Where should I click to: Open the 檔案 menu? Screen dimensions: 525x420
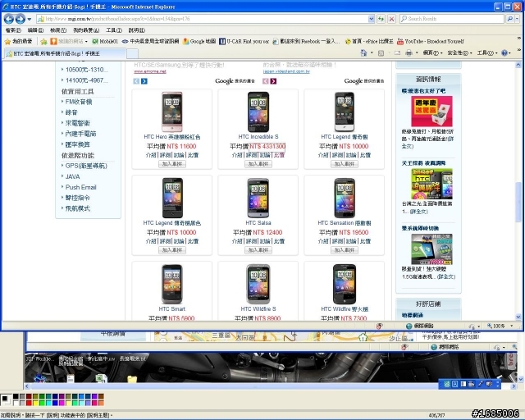tap(13, 30)
